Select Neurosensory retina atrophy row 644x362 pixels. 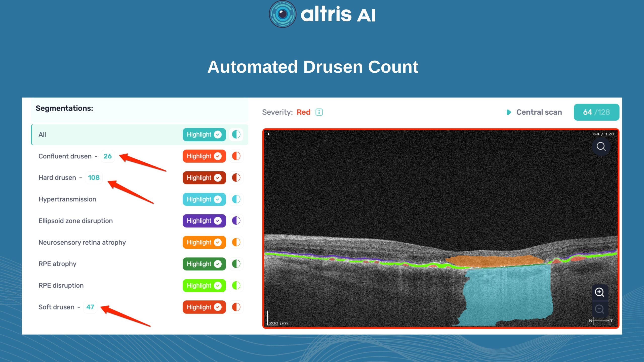[x=82, y=242]
